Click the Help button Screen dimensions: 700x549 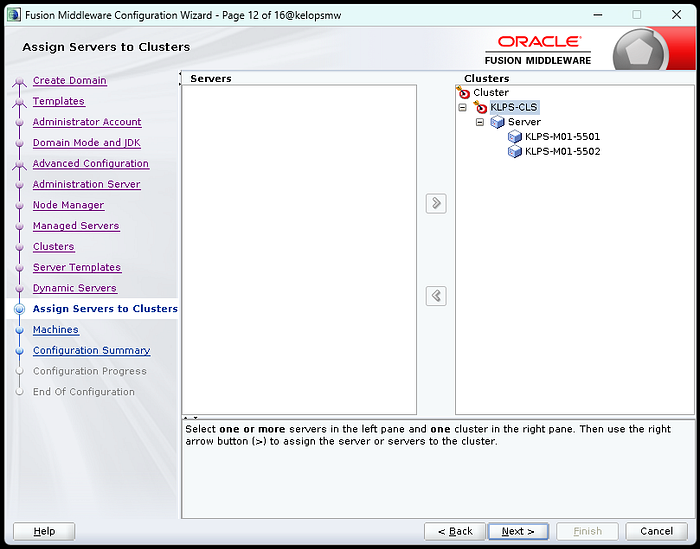click(x=44, y=531)
